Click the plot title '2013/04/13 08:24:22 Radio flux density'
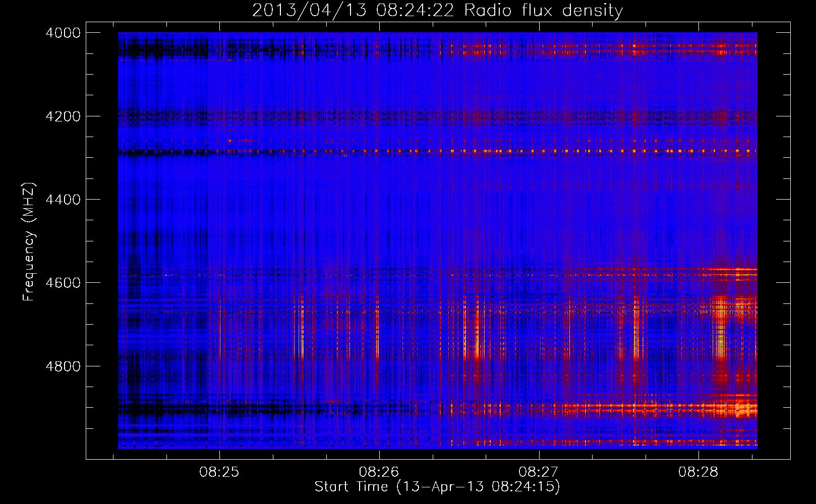This screenshot has width=816, height=504. pyautogui.click(x=437, y=11)
